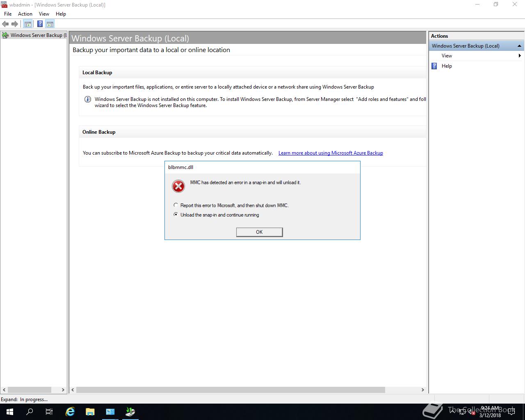
Task: Click Windows Server Backup (Local) heading banner
Action: click(248, 38)
